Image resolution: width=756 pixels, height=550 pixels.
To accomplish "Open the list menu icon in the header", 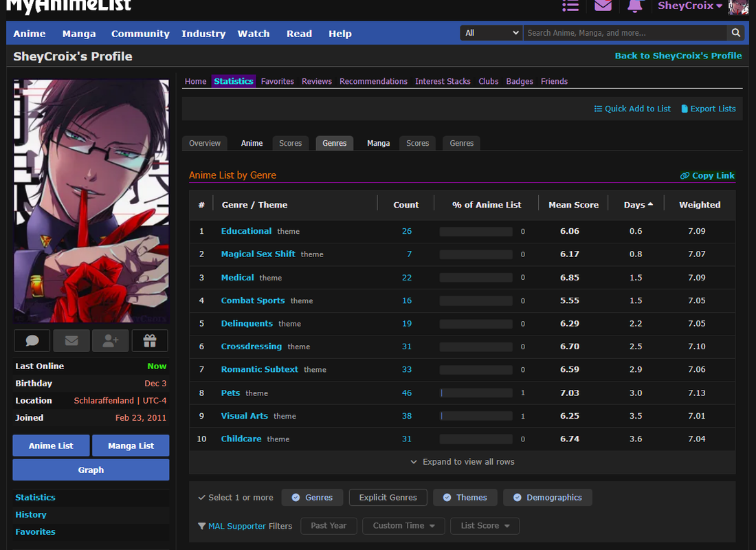I will 570,5.
